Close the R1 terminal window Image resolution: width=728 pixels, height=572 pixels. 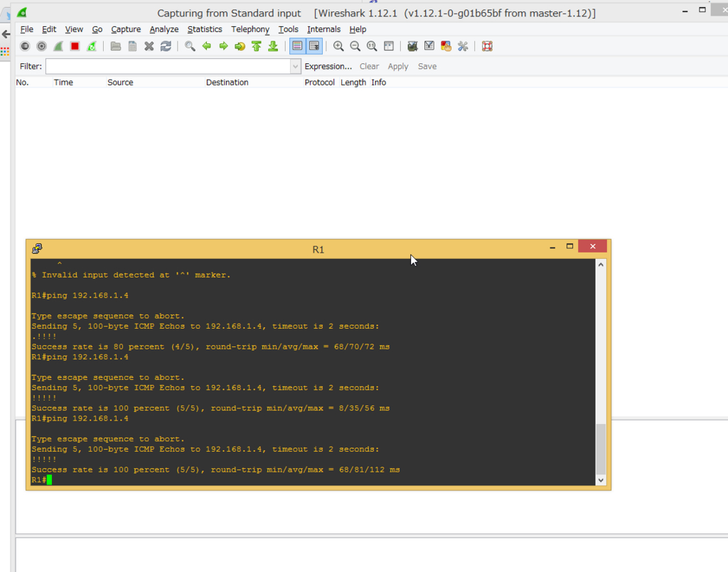tap(592, 246)
